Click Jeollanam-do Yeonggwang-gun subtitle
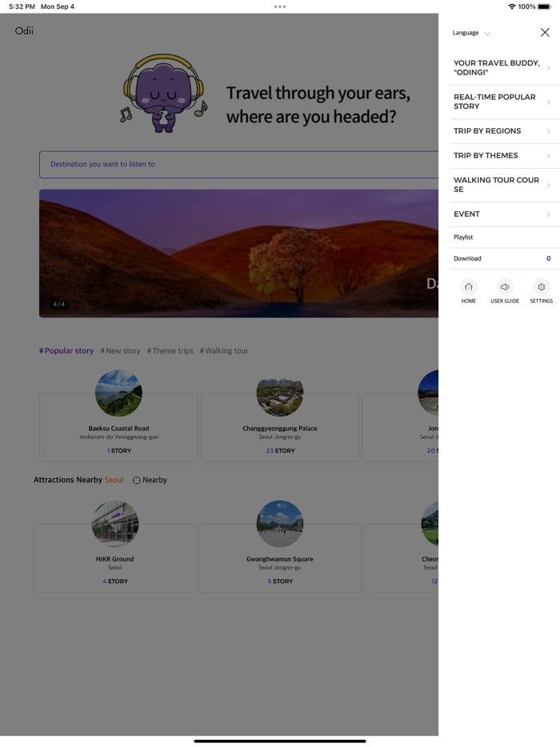 pos(118,437)
